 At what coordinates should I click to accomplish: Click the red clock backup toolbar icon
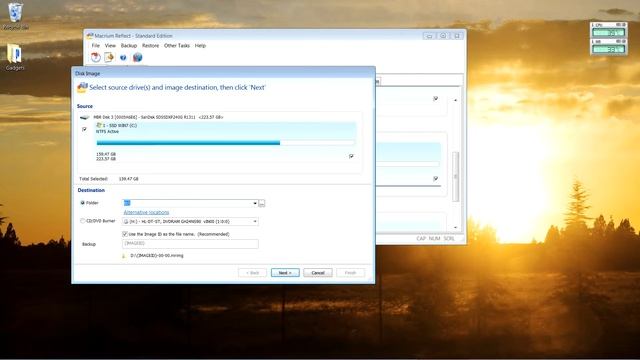click(96, 58)
